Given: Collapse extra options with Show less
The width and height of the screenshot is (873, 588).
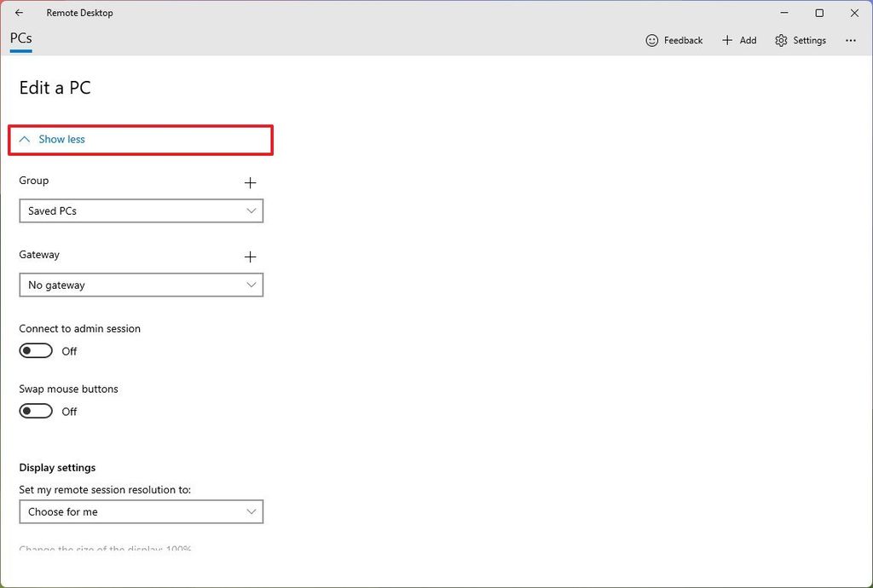Looking at the screenshot, I should tap(60, 139).
